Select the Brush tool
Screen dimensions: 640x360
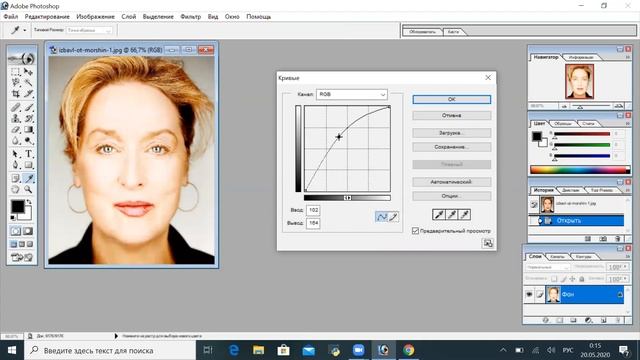pos(28,108)
